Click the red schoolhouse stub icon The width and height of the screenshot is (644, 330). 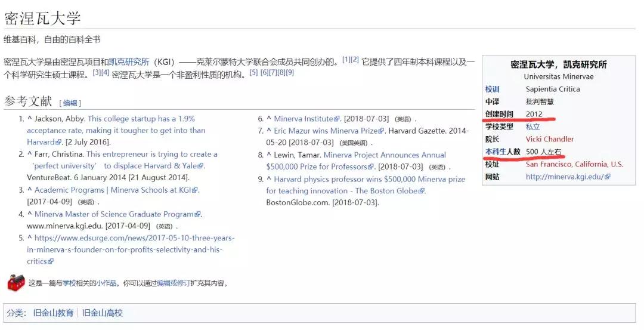tap(17, 282)
